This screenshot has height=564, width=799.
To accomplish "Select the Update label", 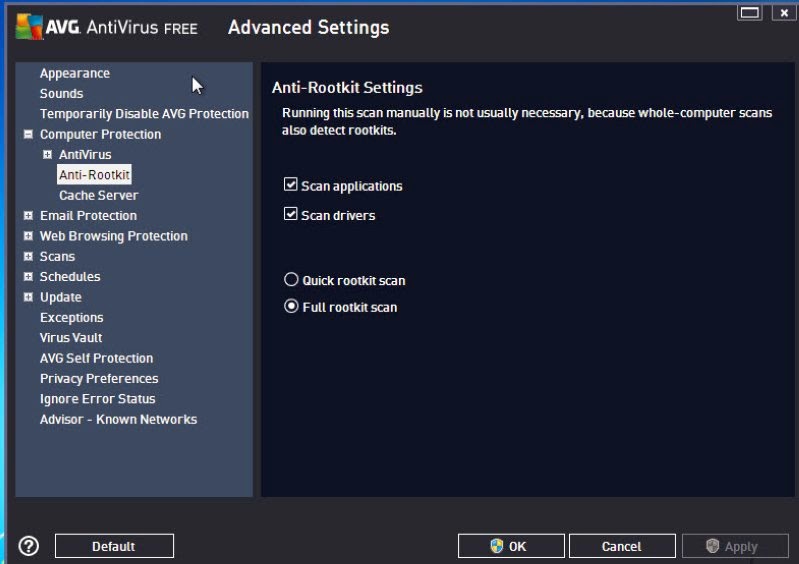I will coord(61,297).
